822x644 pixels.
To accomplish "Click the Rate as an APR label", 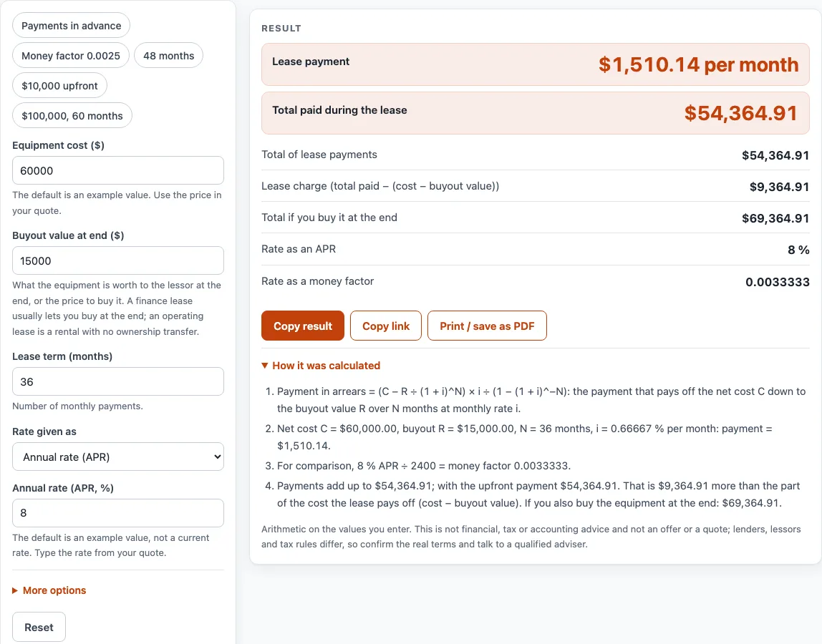I will pyautogui.click(x=299, y=249).
